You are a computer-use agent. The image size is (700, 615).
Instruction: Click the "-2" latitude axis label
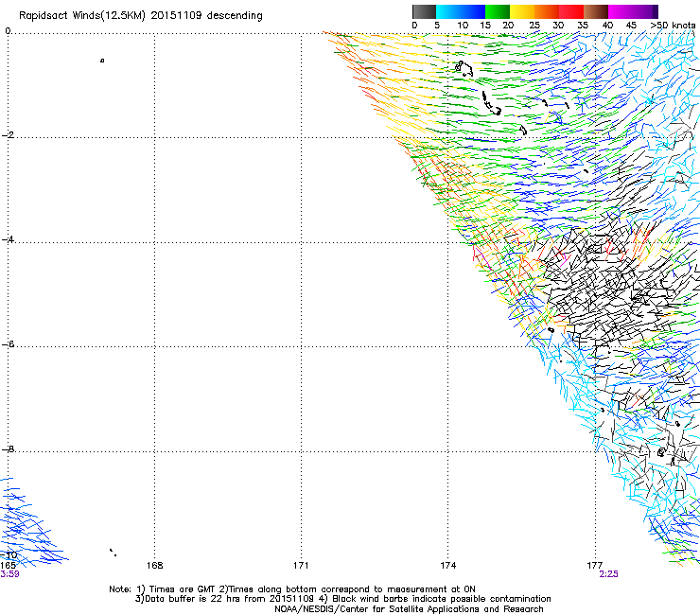pos(8,135)
